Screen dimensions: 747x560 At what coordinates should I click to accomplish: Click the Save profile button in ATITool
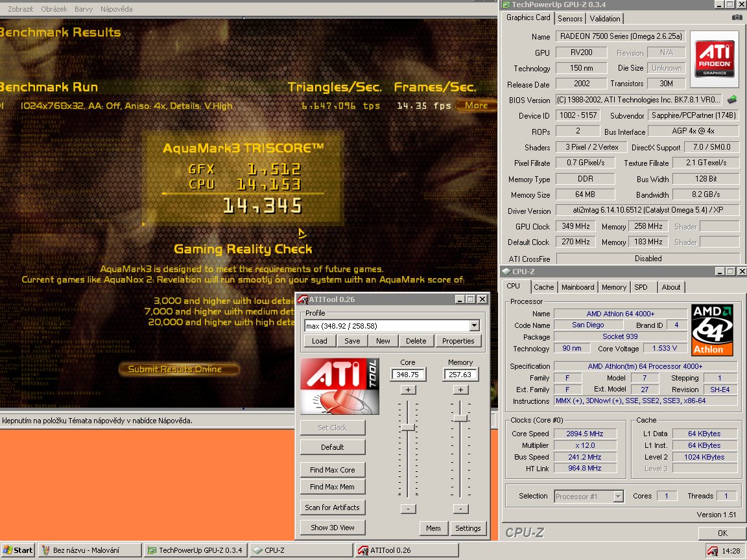point(352,341)
